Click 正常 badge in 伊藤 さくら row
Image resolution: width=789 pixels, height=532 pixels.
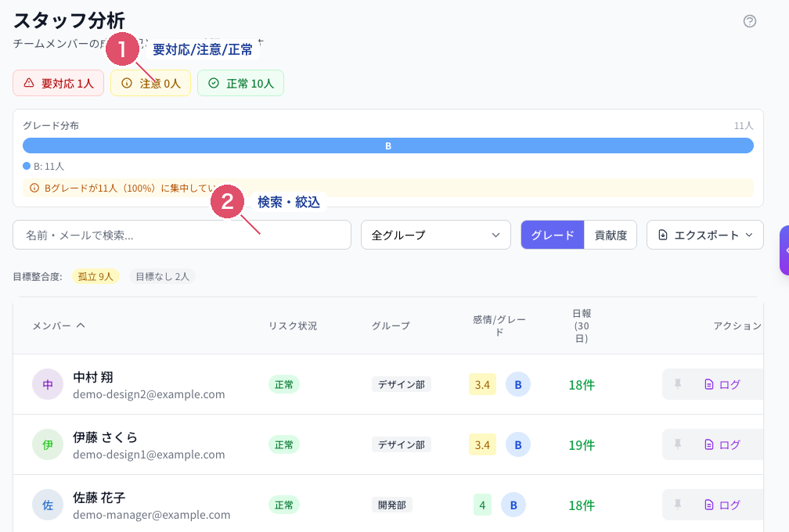coord(284,445)
